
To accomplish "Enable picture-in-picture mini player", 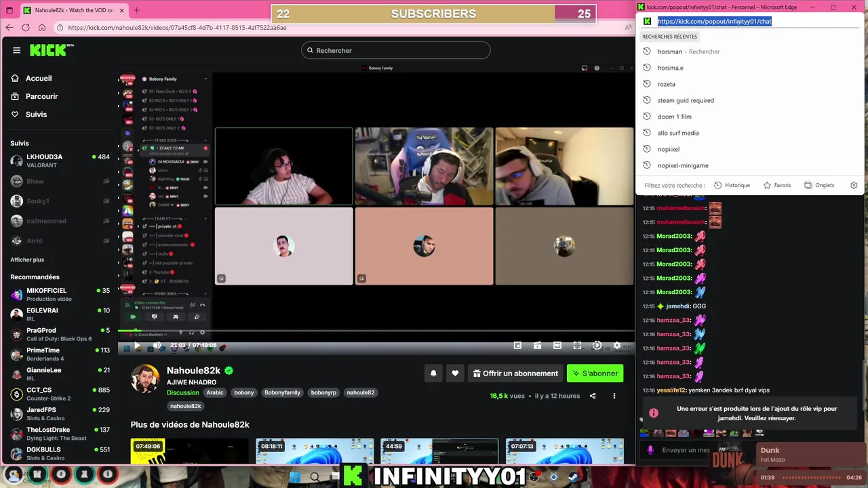I will click(x=517, y=346).
